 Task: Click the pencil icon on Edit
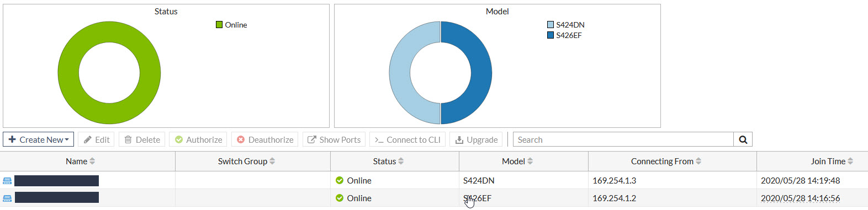88,140
